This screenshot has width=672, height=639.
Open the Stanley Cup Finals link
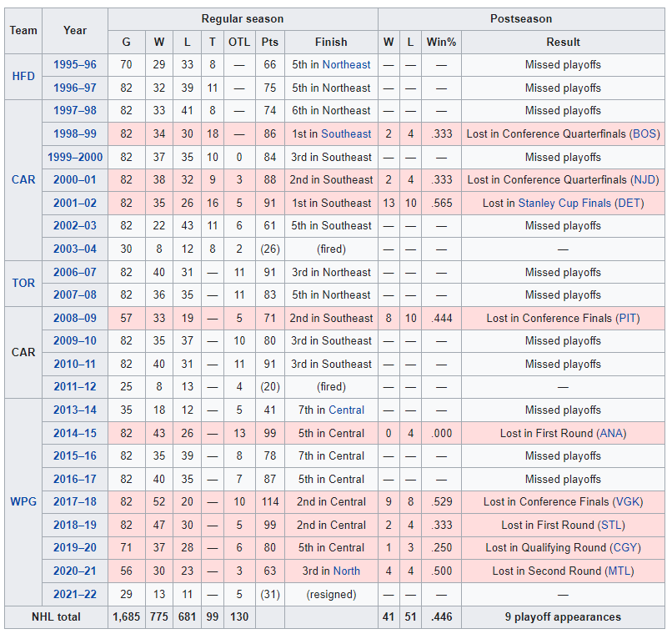[564, 203]
